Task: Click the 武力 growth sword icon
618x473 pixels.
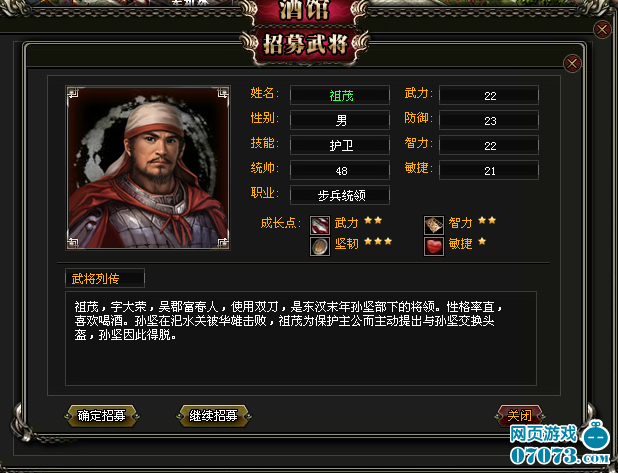Action: click(x=320, y=225)
